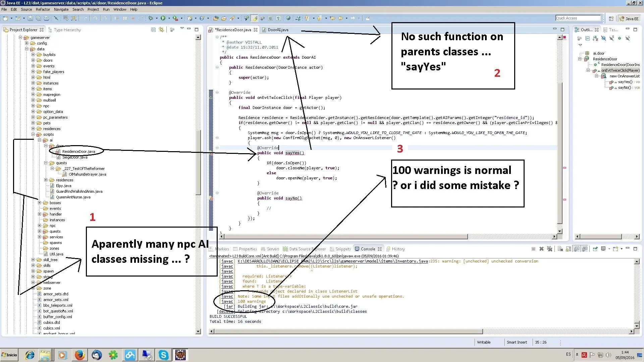Click Pin Console icon
The width and height of the screenshot is (644, 362).
pyautogui.click(x=595, y=249)
